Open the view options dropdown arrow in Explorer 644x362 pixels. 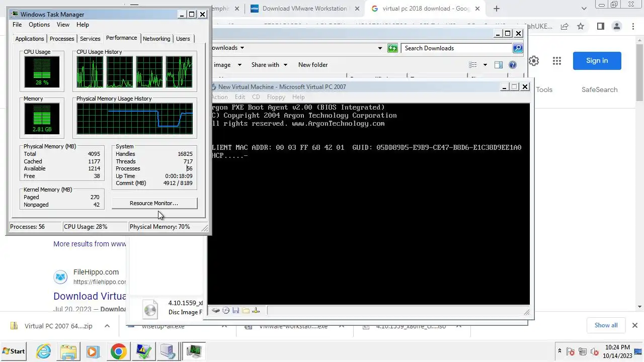coord(485,65)
